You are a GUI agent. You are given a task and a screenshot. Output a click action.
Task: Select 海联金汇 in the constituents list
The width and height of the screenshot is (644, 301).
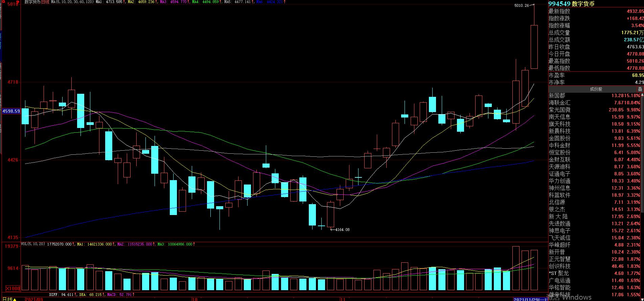pos(559,103)
